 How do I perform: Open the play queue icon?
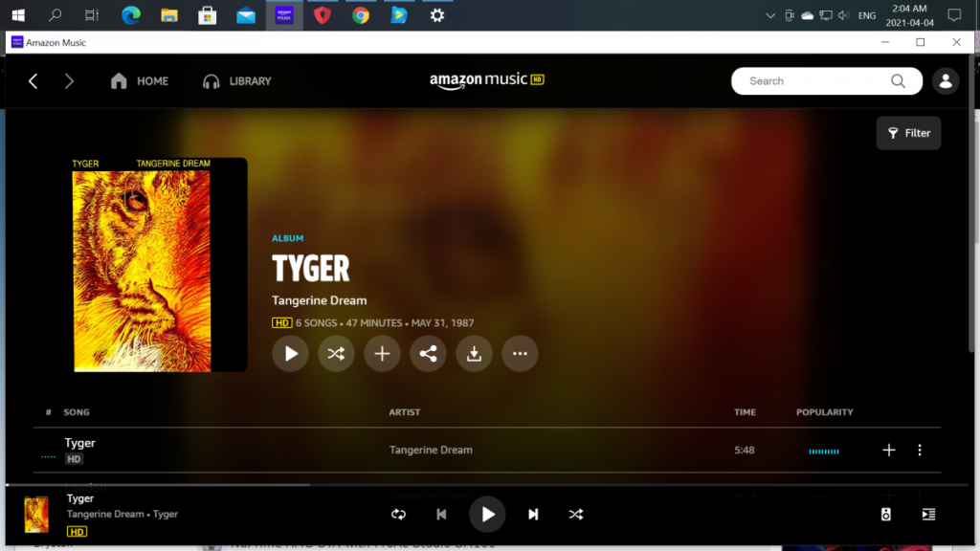coord(928,514)
